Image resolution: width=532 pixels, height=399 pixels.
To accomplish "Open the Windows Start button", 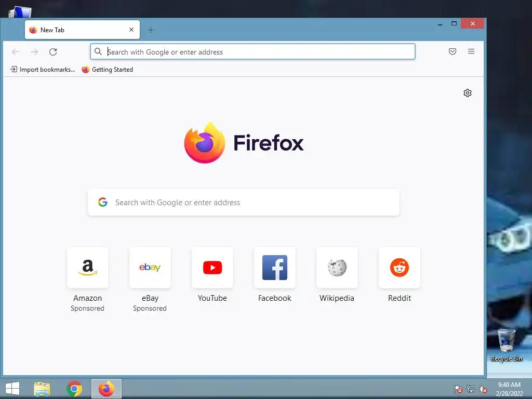I will 12,389.
